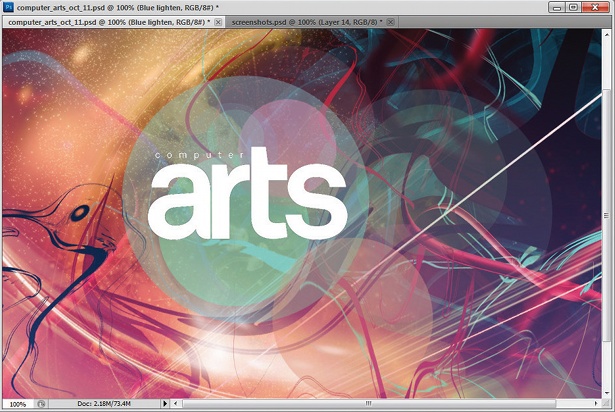Click the 100% zoom level field

(x=18, y=404)
